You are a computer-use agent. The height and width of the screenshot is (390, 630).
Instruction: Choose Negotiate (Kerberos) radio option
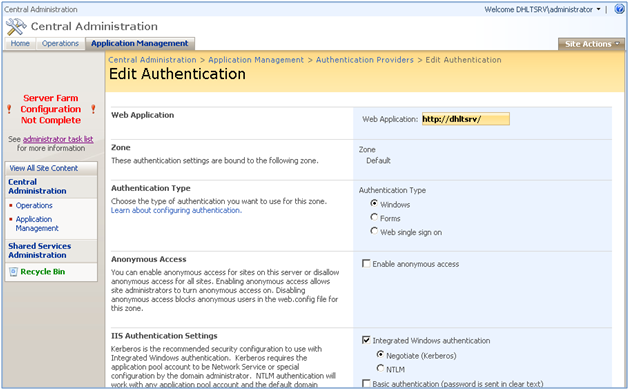380,355
